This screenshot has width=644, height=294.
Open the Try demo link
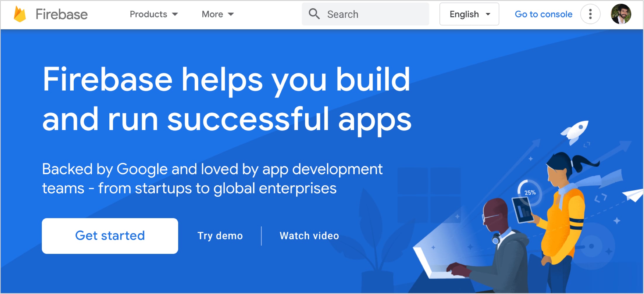click(x=220, y=236)
